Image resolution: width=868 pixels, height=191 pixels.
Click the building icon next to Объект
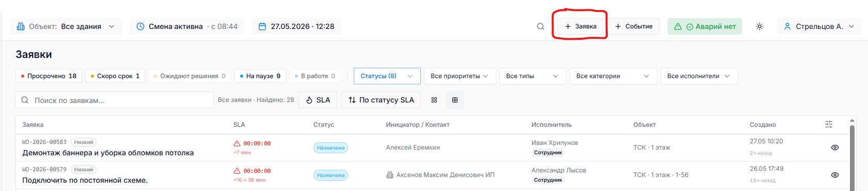click(x=21, y=26)
